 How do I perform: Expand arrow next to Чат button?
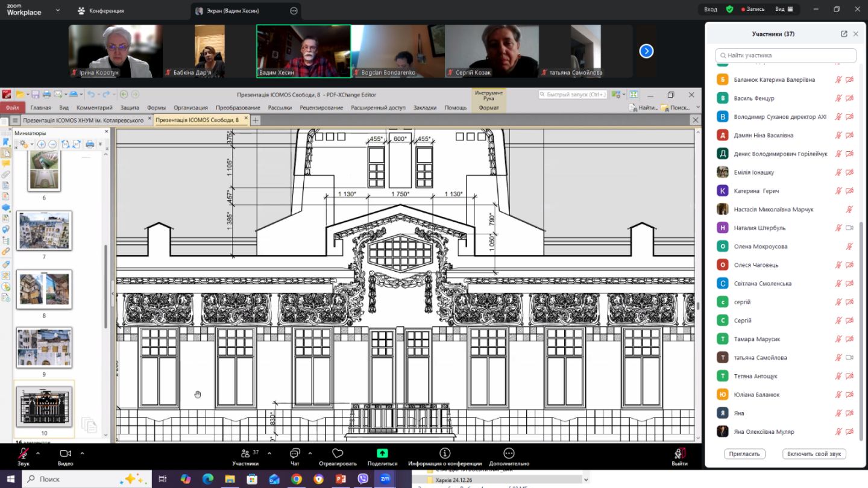click(x=310, y=453)
